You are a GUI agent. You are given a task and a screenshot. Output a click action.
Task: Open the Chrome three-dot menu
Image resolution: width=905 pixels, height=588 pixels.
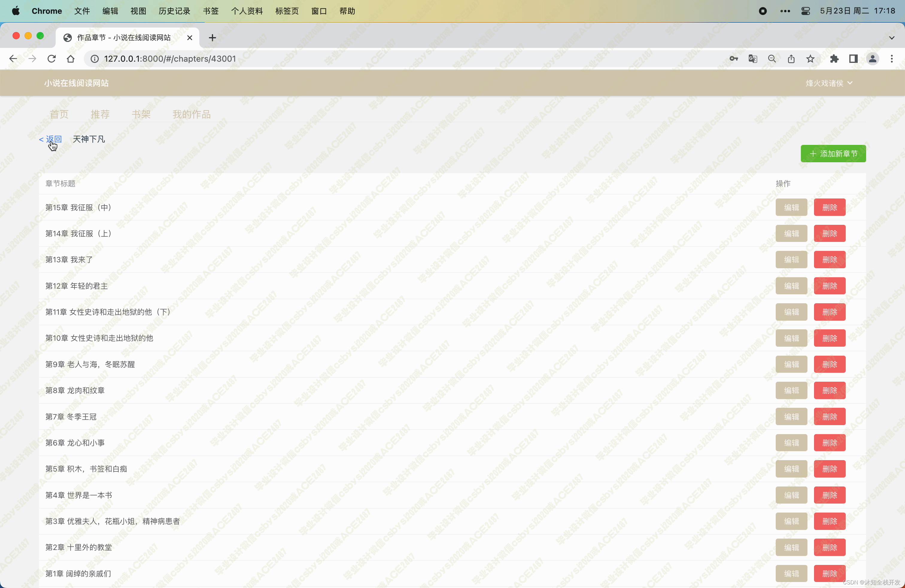tap(891, 59)
